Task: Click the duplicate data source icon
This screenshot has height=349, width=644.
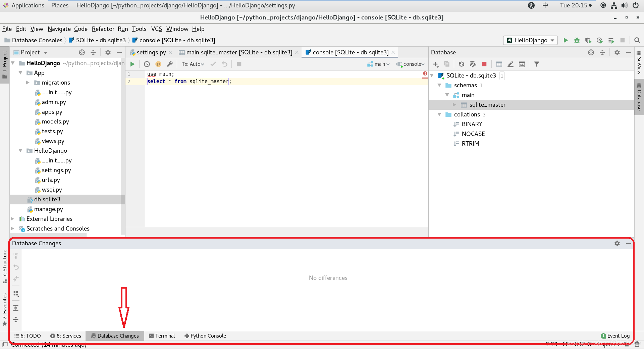Action: 447,64
